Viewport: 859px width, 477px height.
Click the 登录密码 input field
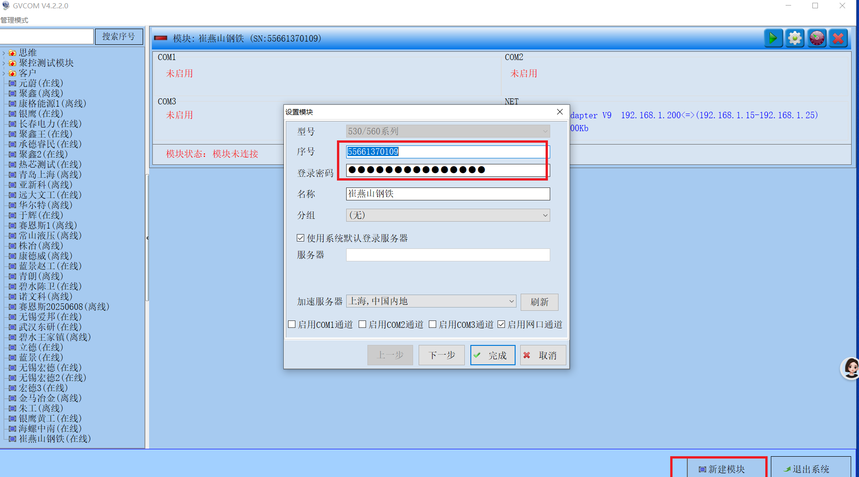(x=448, y=170)
